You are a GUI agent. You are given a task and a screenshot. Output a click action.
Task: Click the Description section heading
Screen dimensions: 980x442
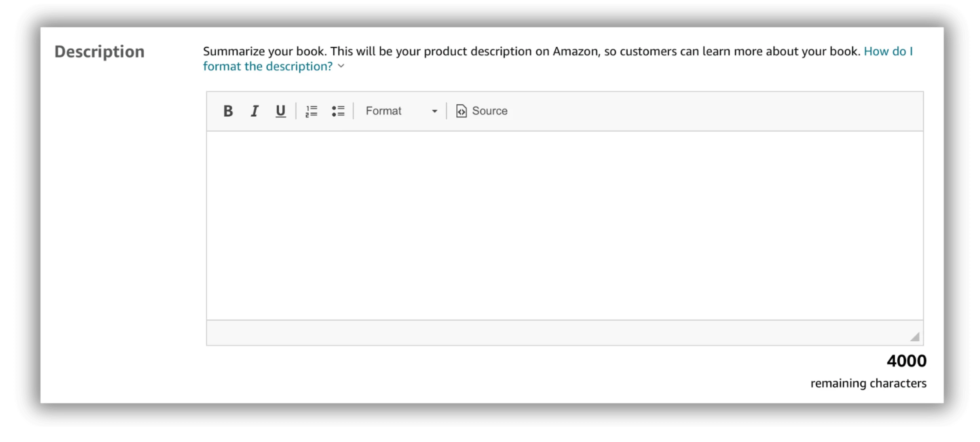point(99,52)
